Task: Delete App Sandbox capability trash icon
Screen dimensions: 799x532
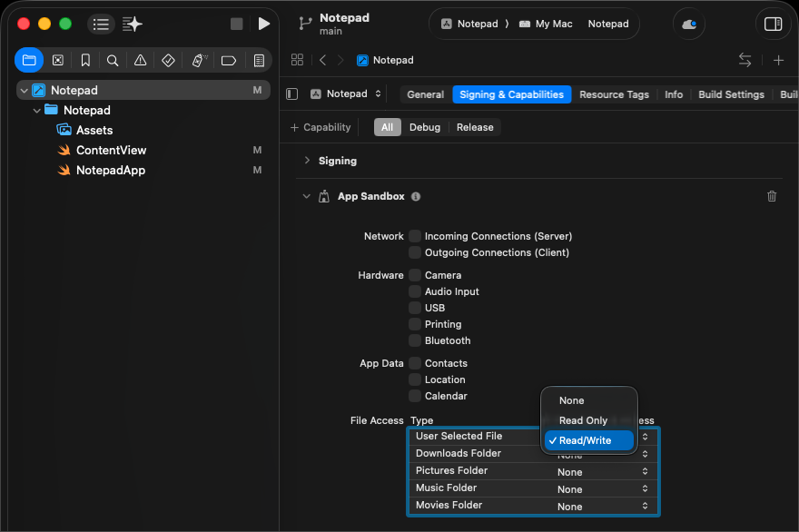Action: point(772,196)
